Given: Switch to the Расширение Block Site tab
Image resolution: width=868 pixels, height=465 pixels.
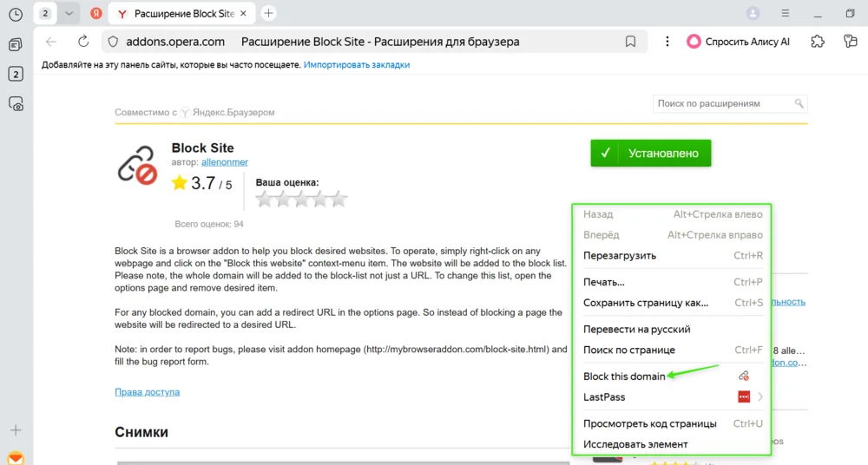Looking at the screenshot, I should [x=182, y=13].
